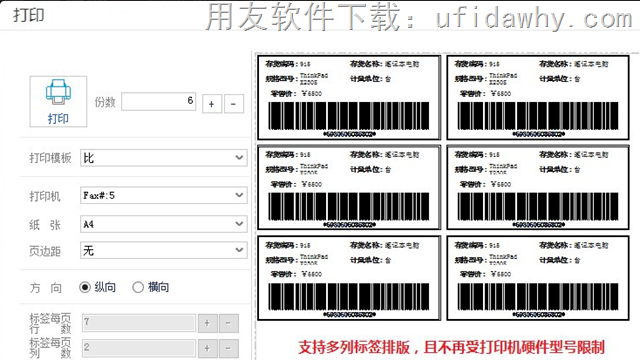
Task: Click minus button for 标签每页行数
Action: tap(229, 323)
